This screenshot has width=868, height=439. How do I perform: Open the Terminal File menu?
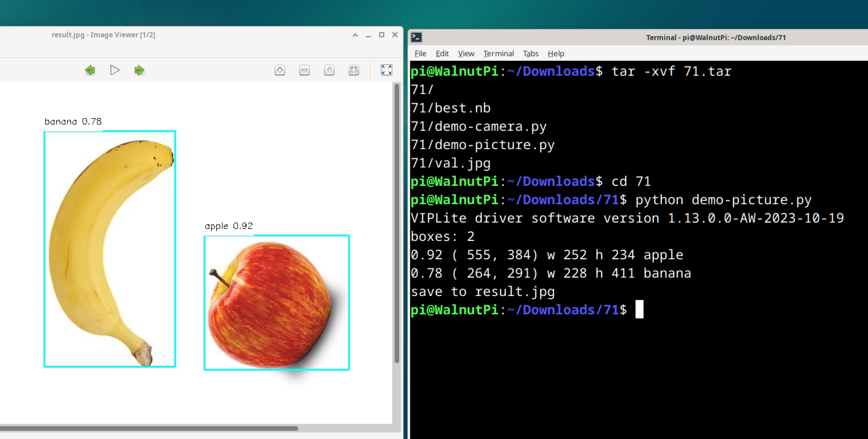420,54
